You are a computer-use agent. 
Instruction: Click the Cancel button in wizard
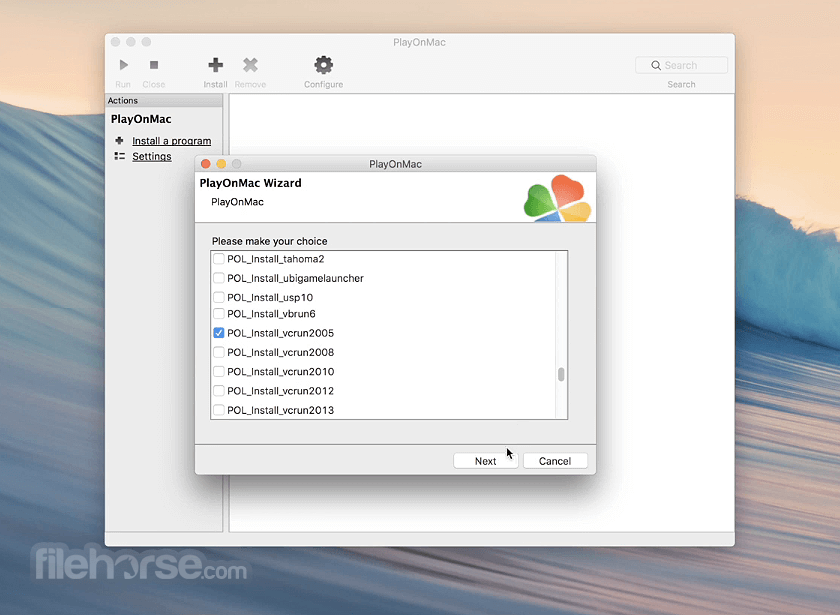[555, 461]
